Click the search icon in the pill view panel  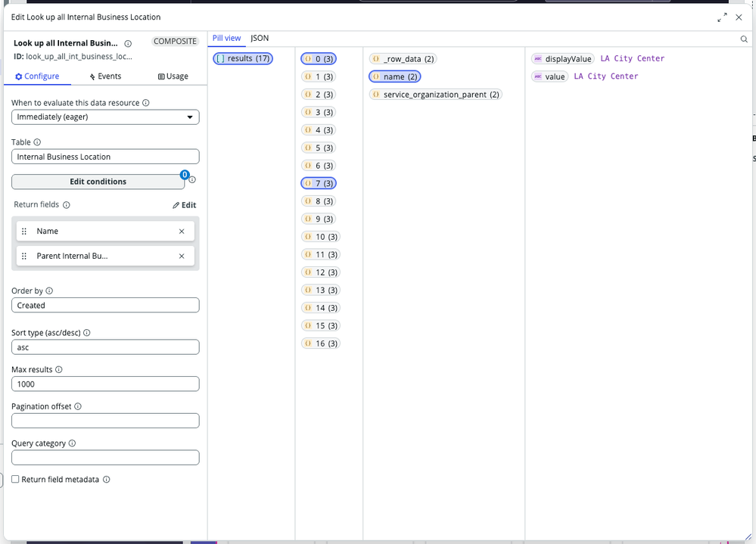tap(744, 39)
